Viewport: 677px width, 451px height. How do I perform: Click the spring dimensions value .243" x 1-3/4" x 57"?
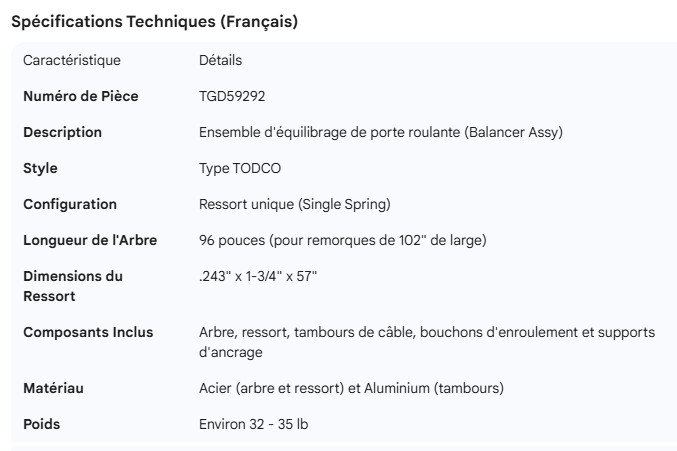pos(257,276)
